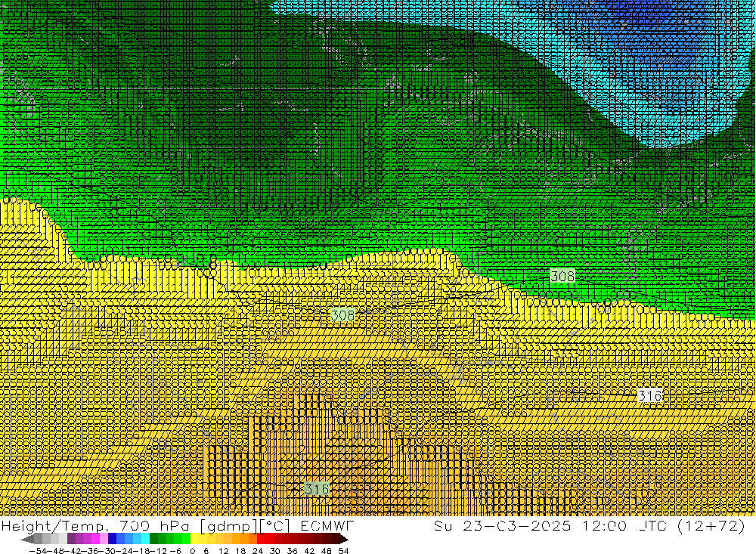Click the cyan legend swatch above -18
756x554 pixels.
click(x=145, y=539)
